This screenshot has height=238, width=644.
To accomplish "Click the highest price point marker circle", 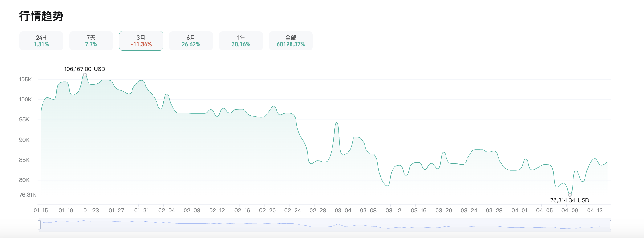I will (85, 75).
